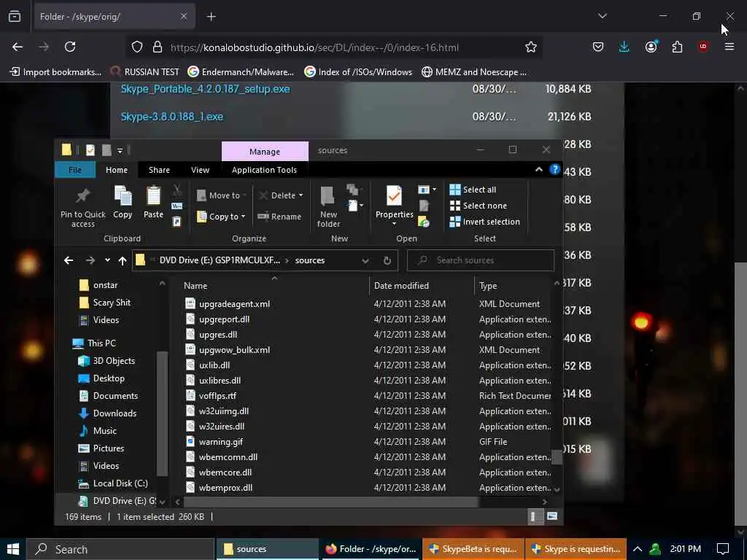Sort by Date modified column header
The height and width of the screenshot is (560, 747).
click(401, 286)
